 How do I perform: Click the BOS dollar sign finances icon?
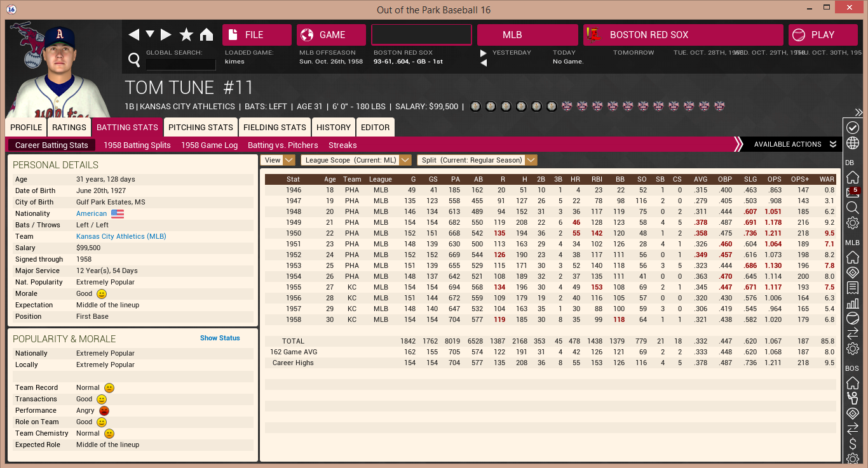(x=853, y=444)
